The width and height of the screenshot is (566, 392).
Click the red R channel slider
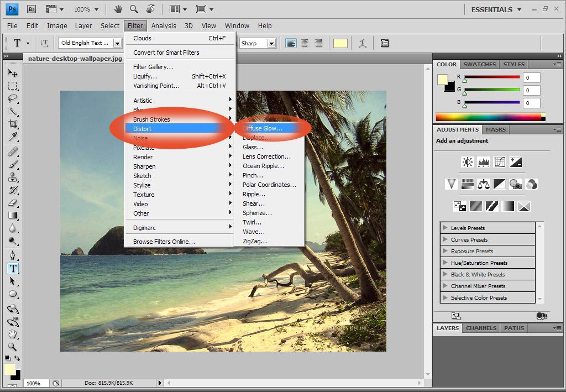pyautogui.click(x=492, y=77)
